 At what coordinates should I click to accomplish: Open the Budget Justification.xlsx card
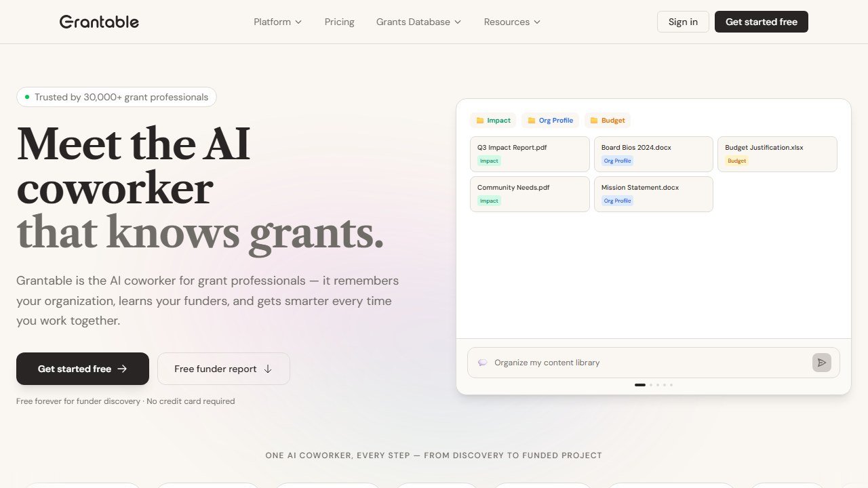[777, 154]
